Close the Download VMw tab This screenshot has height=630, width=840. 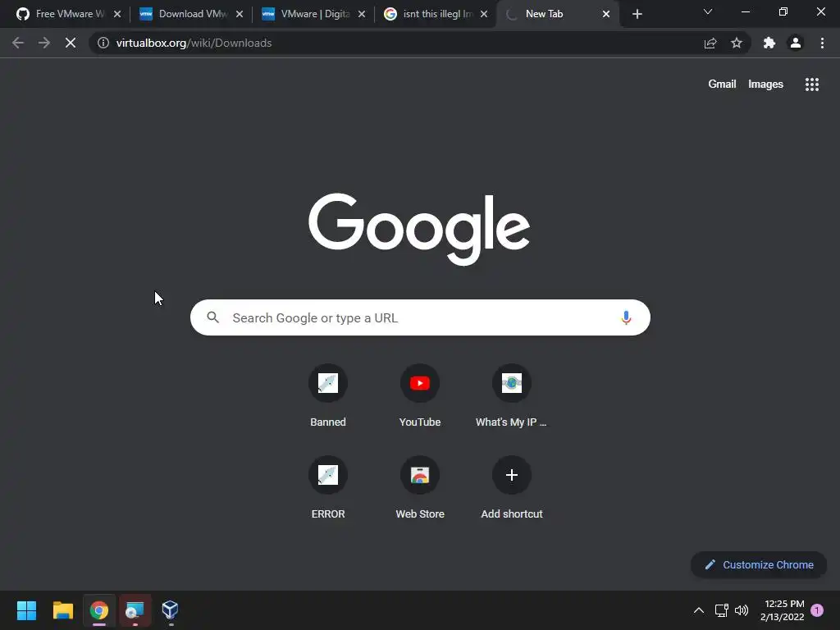240,14
